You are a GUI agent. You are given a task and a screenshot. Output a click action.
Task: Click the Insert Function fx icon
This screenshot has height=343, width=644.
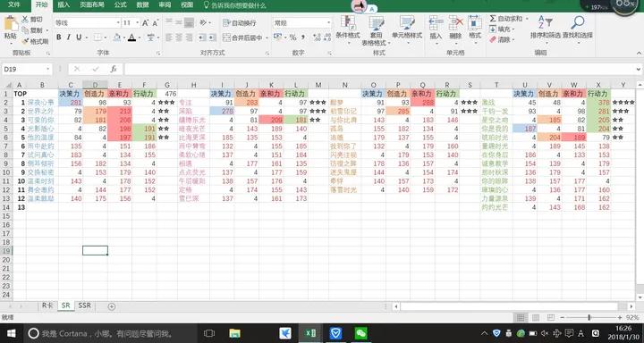pos(114,69)
